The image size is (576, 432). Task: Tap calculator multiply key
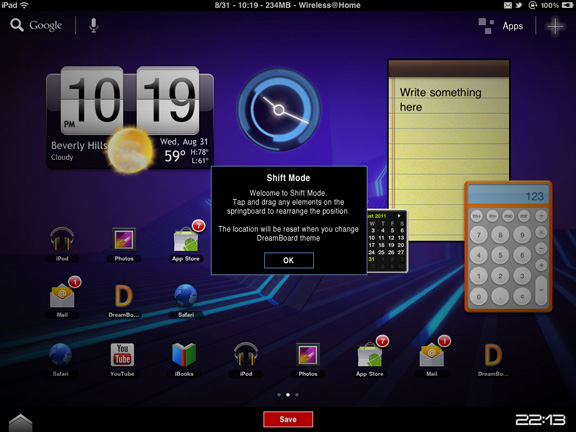click(541, 232)
